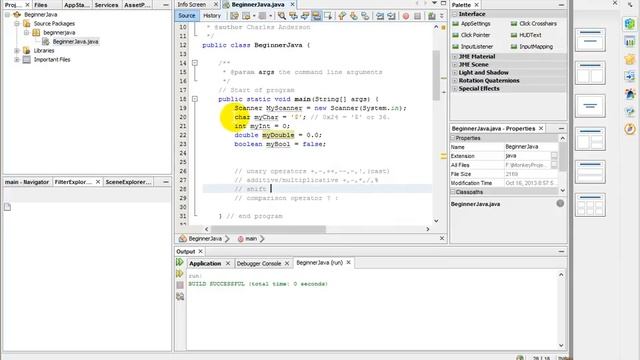Open the Files tab
The image size is (640, 360).
pos(40,5)
